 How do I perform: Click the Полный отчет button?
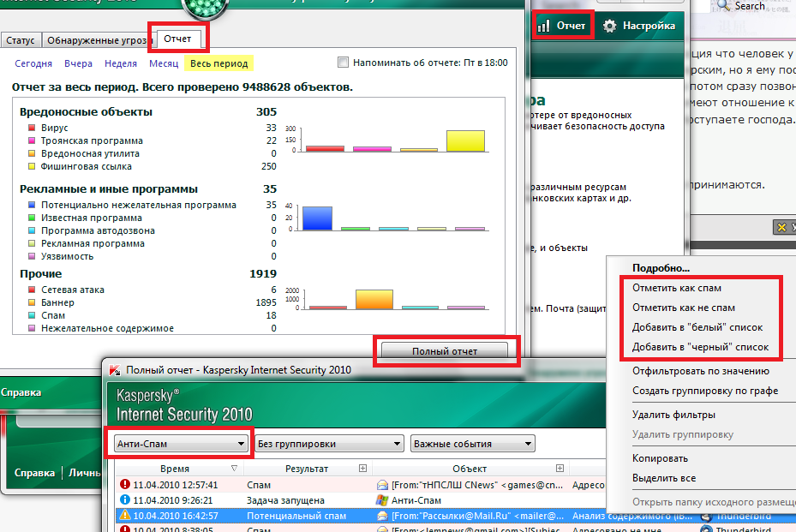pyautogui.click(x=445, y=350)
